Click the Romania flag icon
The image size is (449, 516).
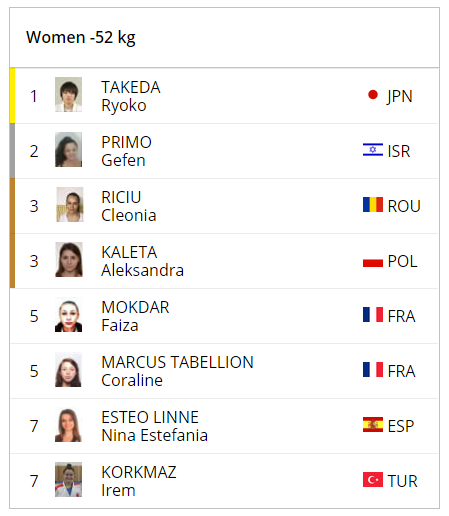373,205
